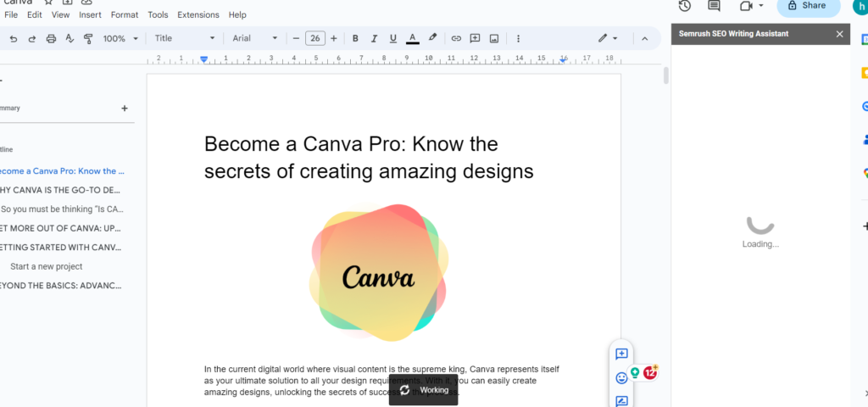
Task: Go to 'EYOND THE BASICS' outline heading
Action: pyautogui.click(x=60, y=286)
